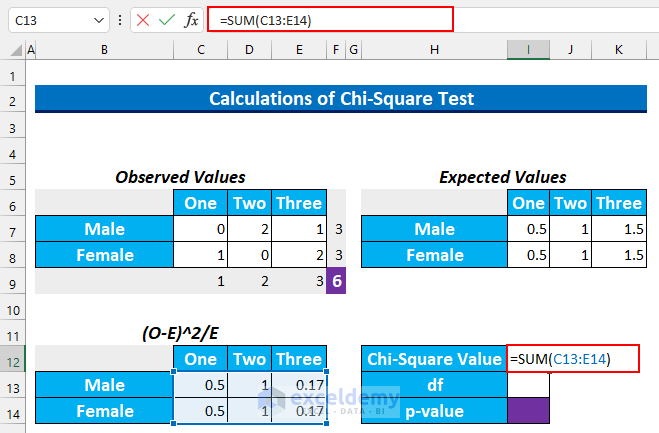Click the purple p-value result cell

pos(527,411)
